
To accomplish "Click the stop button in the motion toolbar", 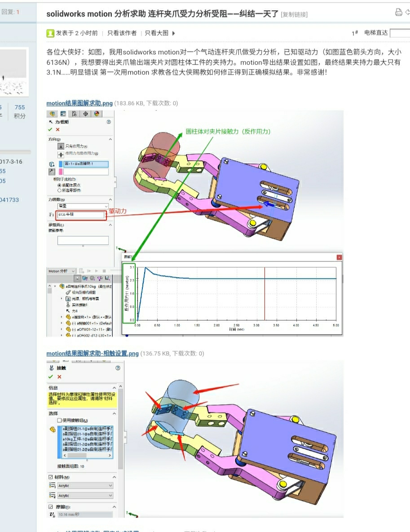I will 104,271.
